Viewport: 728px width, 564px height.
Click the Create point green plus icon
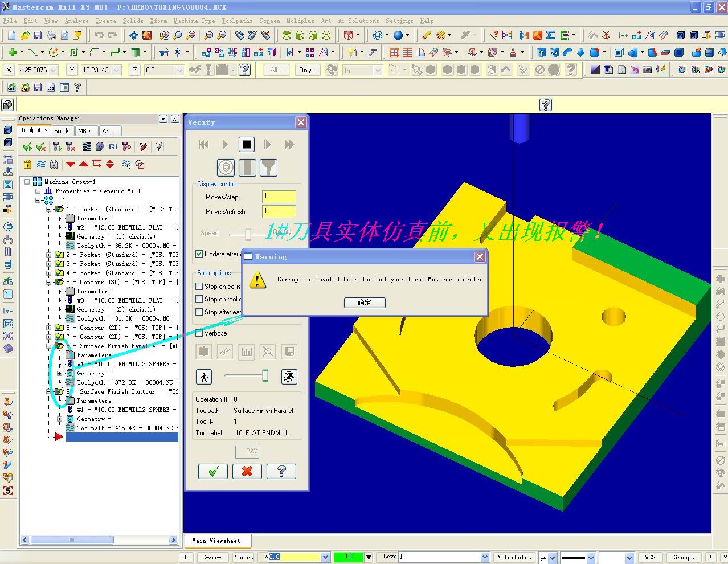click(x=12, y=52)
